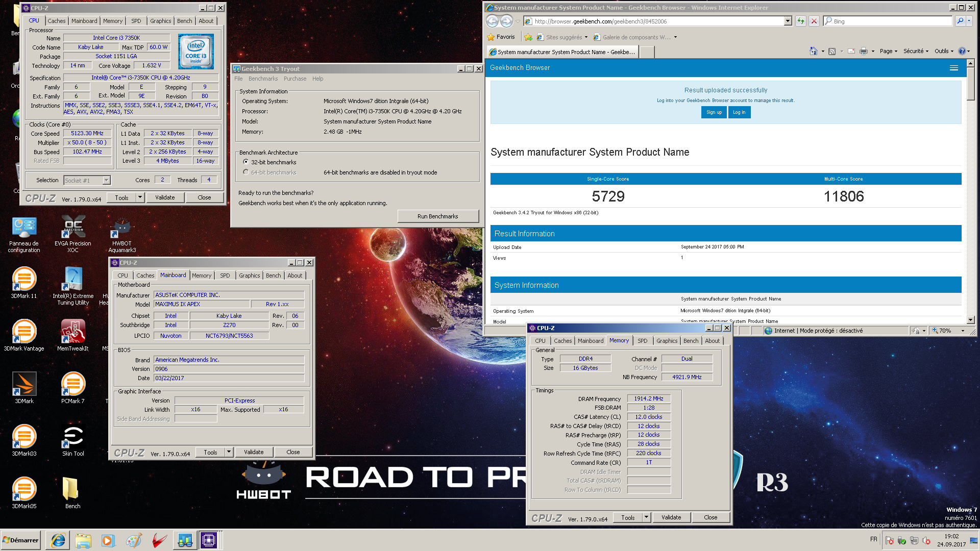
Task: Switch to CPU-Z taskbar button
Action: coord(209,540)
